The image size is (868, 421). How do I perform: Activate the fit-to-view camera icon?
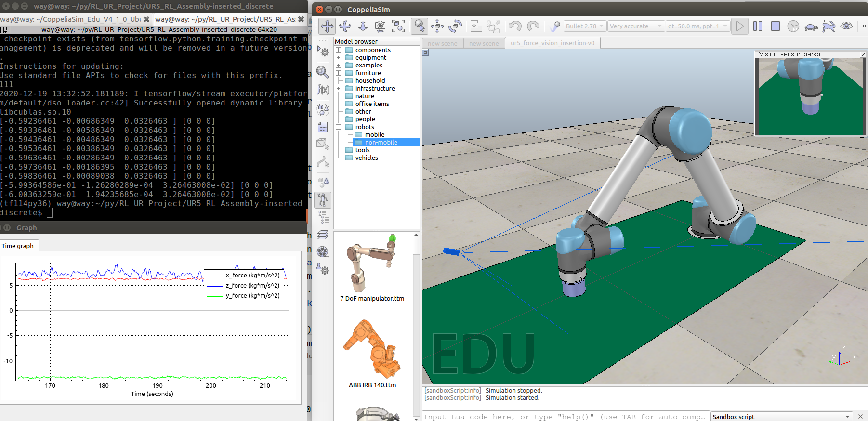click(398, 26)
